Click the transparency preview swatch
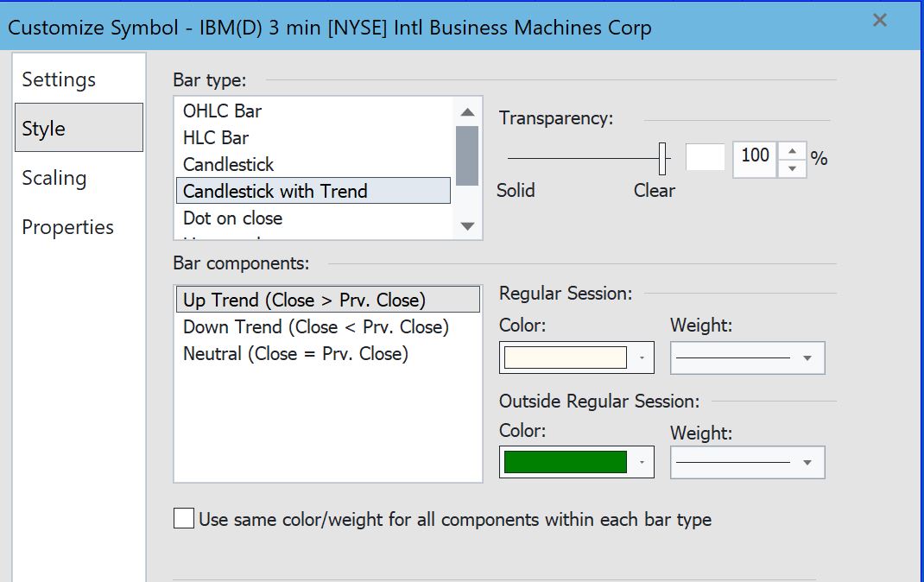This screenshot has width=924, height=582. [706, 158]
